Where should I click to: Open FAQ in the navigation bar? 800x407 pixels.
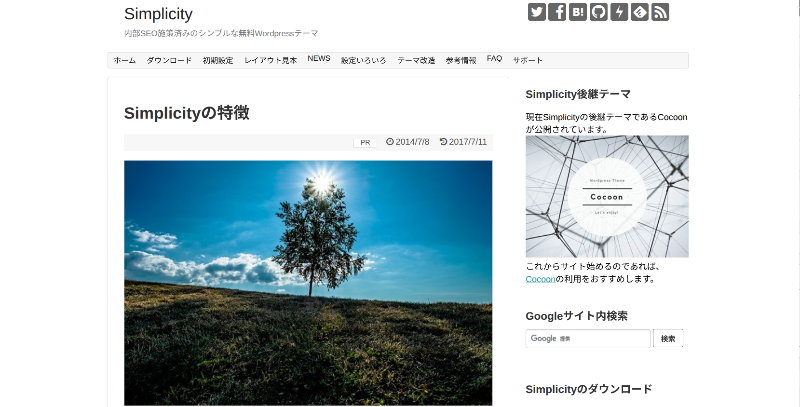tap(494, 60)
